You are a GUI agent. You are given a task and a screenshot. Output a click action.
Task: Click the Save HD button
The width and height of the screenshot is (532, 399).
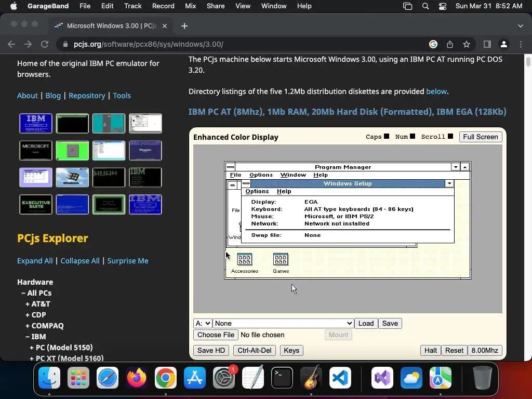[211, 351]
